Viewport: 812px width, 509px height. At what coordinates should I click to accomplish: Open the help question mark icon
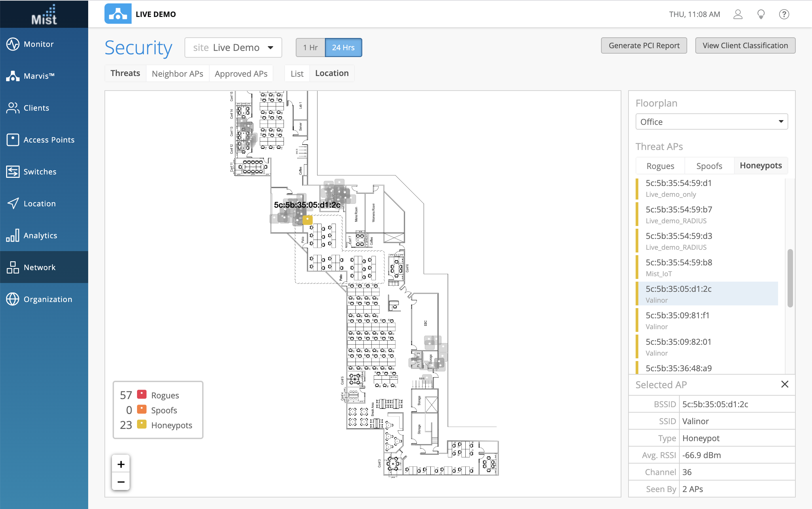(784, 14)
